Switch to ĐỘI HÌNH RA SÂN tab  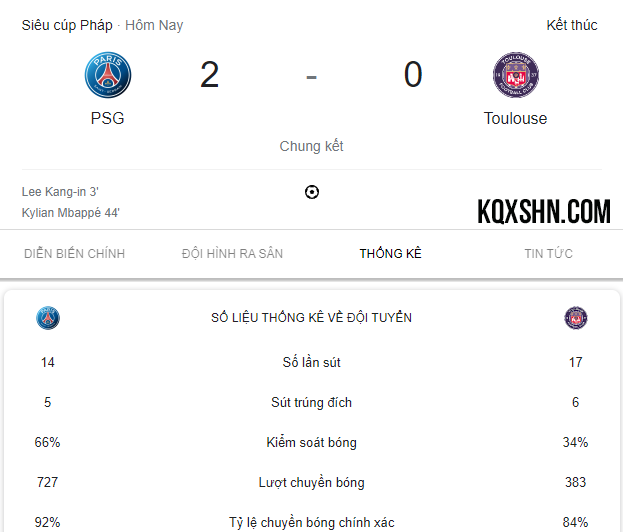(232, 253)
